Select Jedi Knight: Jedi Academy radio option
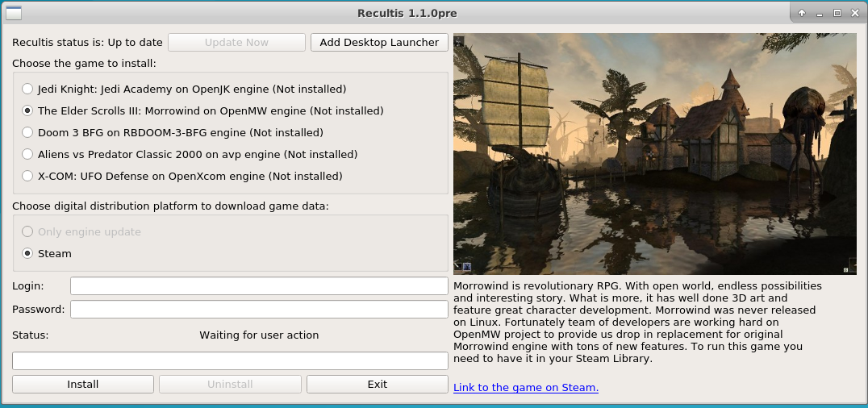 pyautogui.click(x=184, y=89)
